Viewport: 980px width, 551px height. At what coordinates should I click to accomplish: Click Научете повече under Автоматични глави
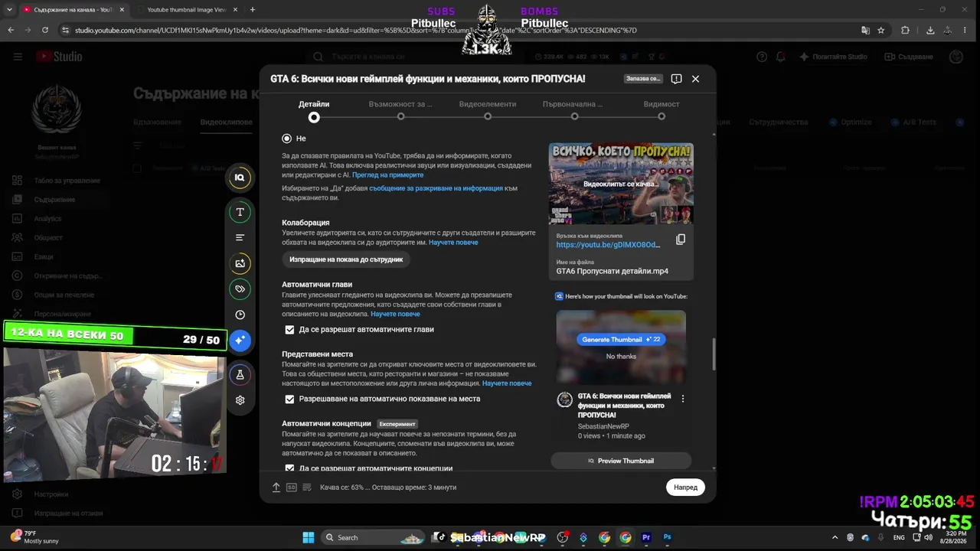(x=395, y=315)
